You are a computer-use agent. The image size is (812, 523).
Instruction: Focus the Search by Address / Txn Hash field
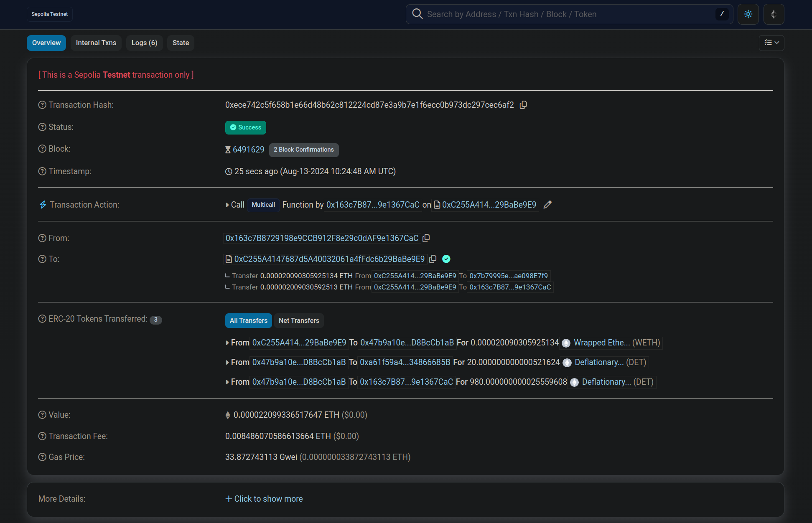click(x=570, y=14)
